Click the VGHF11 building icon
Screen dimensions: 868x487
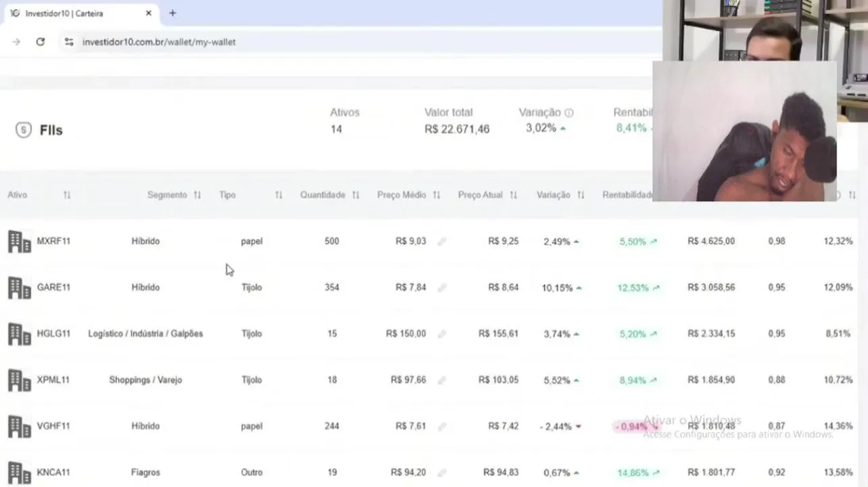click(x=19, y=426)
